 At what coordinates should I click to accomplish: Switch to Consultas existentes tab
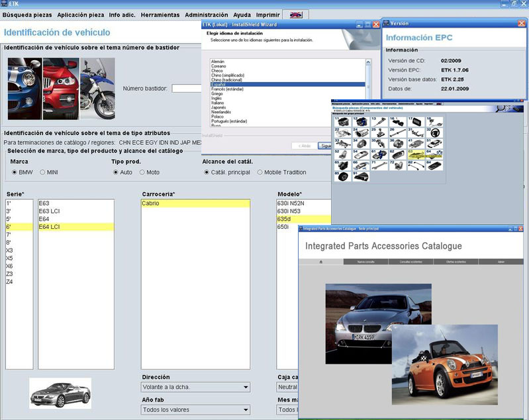point(410,261)
